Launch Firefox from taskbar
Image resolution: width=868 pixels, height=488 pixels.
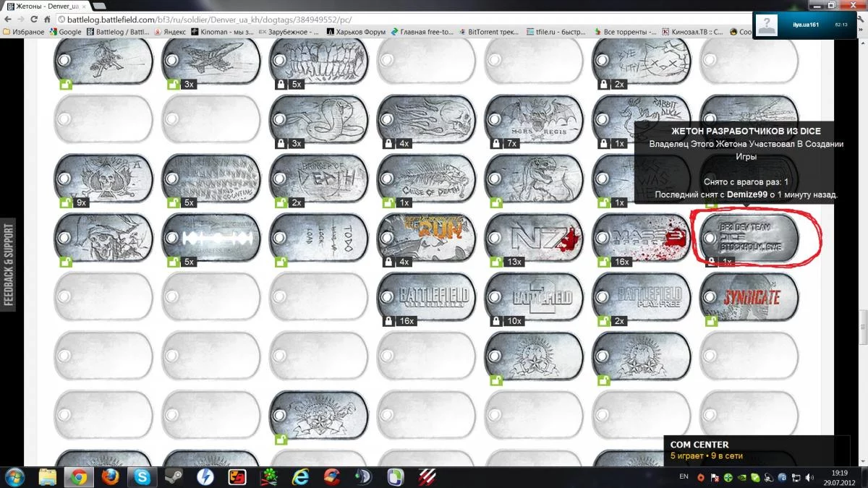(110, 477)
